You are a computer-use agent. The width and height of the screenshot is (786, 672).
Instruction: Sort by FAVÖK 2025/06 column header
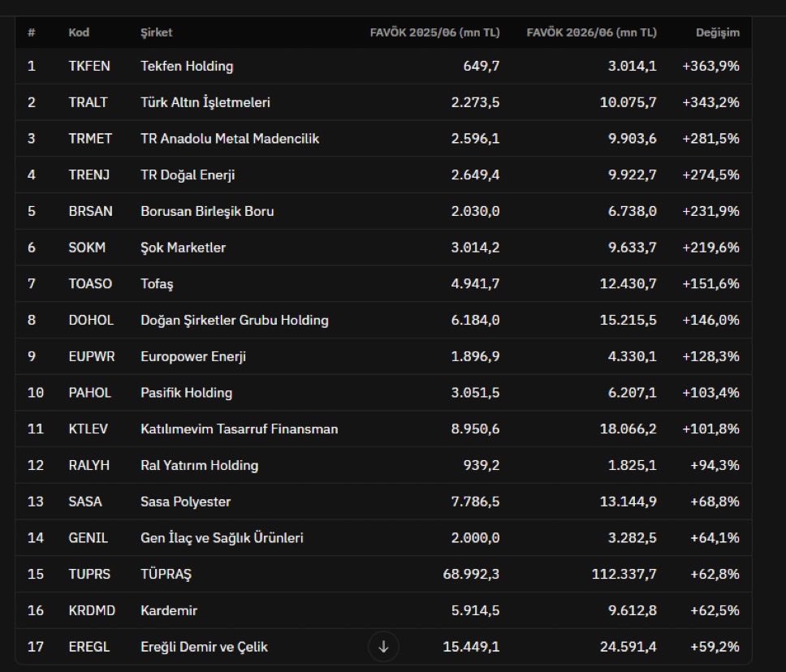(x=434, y=32)
